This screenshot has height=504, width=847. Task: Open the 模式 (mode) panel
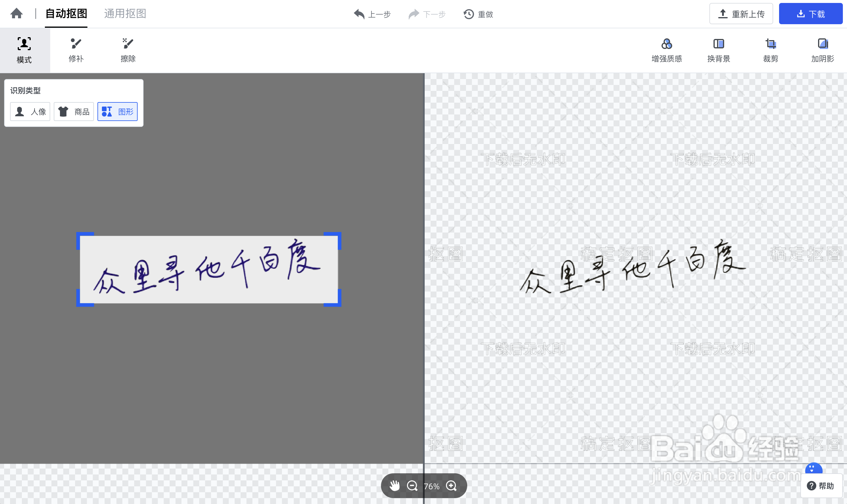pos(24,50)
